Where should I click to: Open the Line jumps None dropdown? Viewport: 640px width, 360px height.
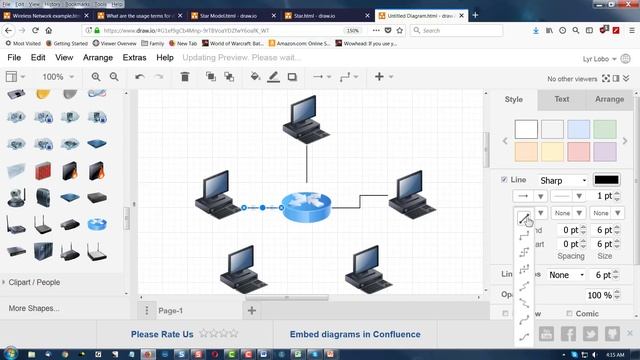[566, 275]
